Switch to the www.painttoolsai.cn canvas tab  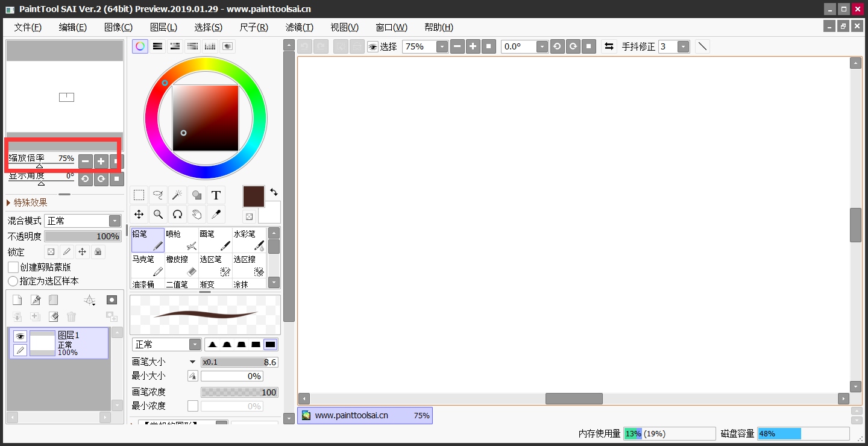365,415
